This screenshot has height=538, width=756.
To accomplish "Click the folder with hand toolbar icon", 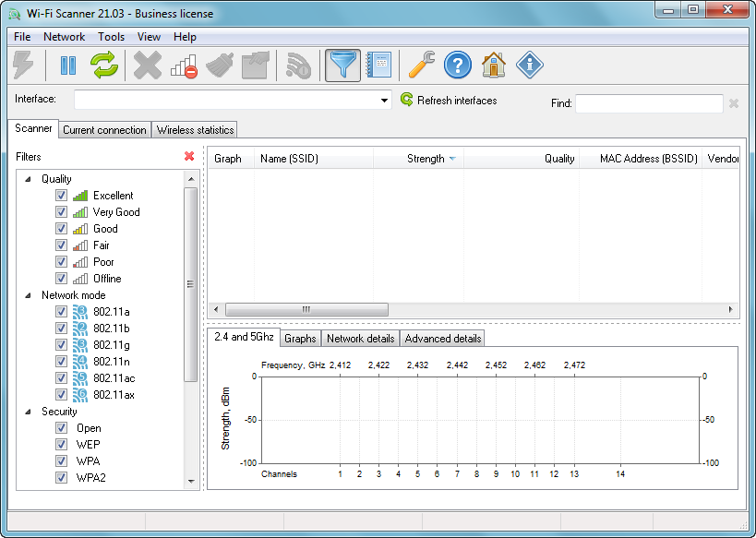I will pyautogui.click(x=256, y=66).
